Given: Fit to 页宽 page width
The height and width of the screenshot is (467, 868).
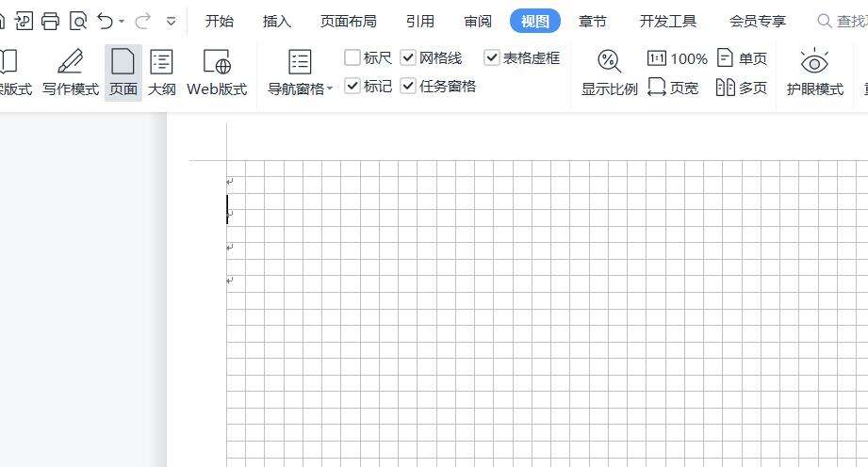Looking at the screenshot, I should point(673,88).
